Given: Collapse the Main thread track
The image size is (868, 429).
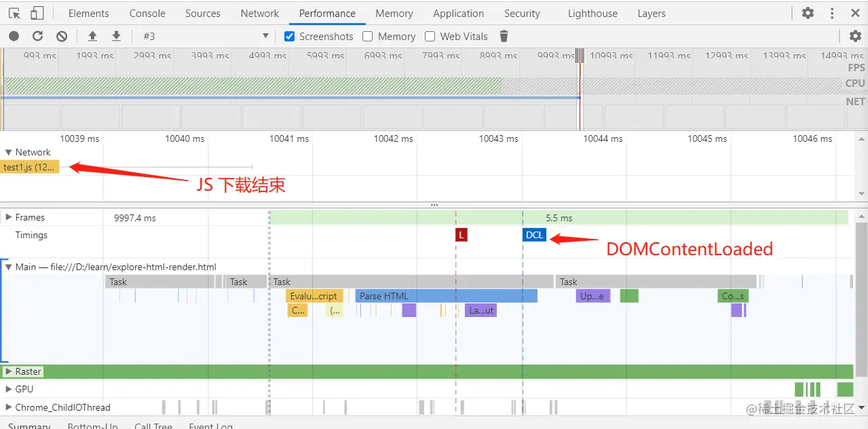Looking at the screenshot, I should click(9, 267).
